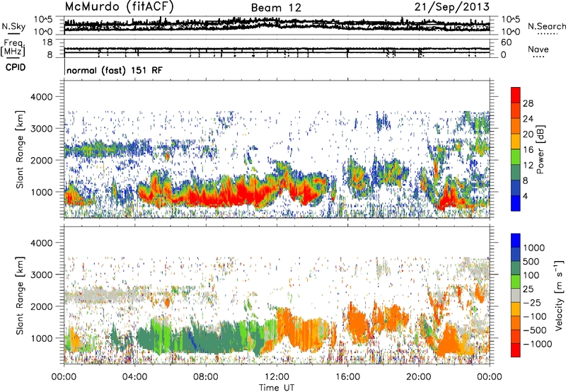This screenshot has width=566, height=392.
Task: Select the "N.Sky" legend label
Action: click(13, 26)
